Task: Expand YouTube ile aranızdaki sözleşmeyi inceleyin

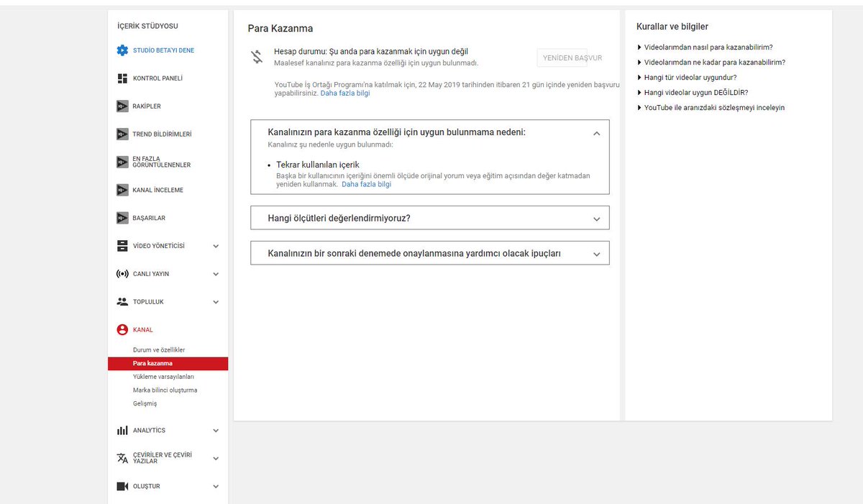Action: click(711, 107)
